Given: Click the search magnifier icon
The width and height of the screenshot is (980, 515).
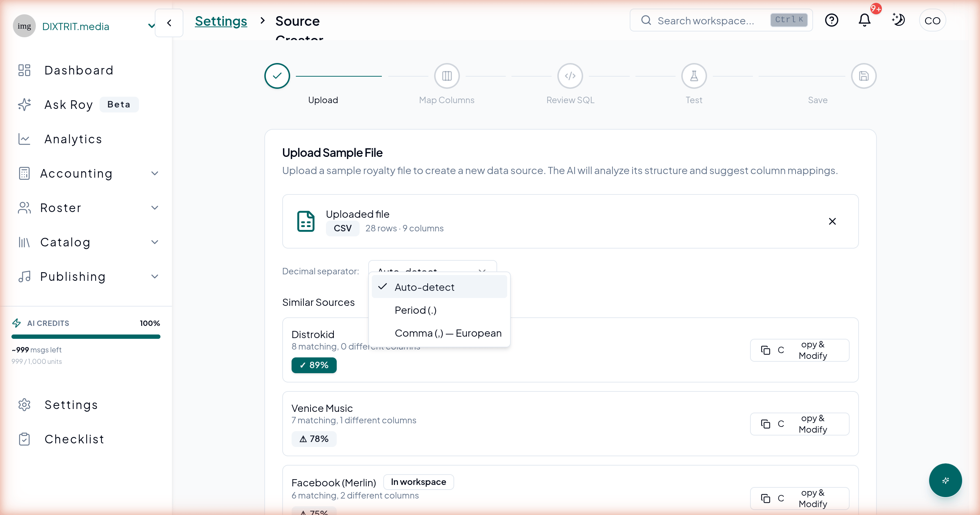Looking at the screenshot, I should tap(646, 20).
